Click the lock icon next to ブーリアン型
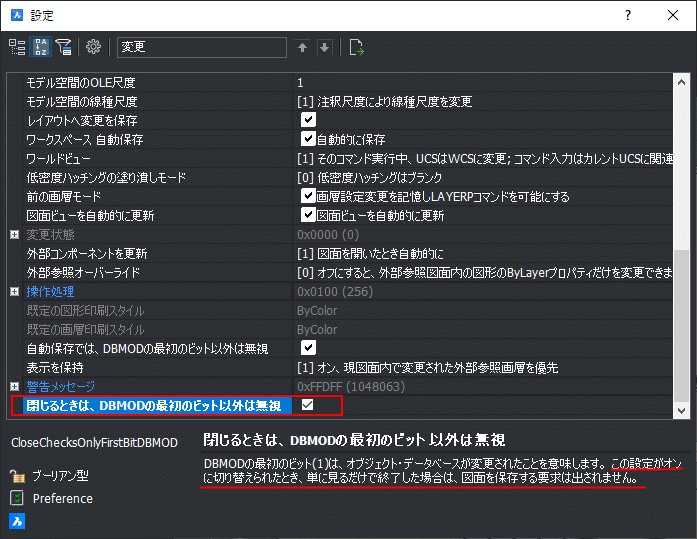Screen dimensions: 697x539 click(x=17, y=476)
